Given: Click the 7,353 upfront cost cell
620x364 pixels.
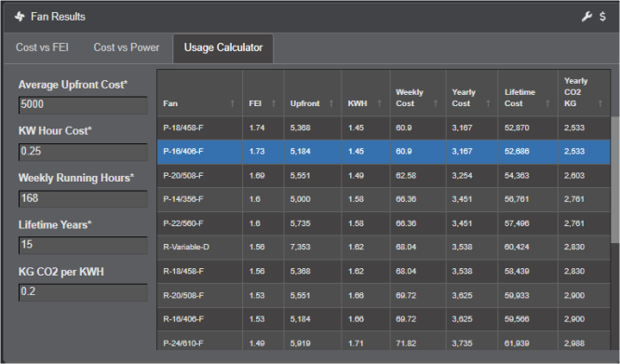Looking at the screenshot, I should [x=313, y=248].
